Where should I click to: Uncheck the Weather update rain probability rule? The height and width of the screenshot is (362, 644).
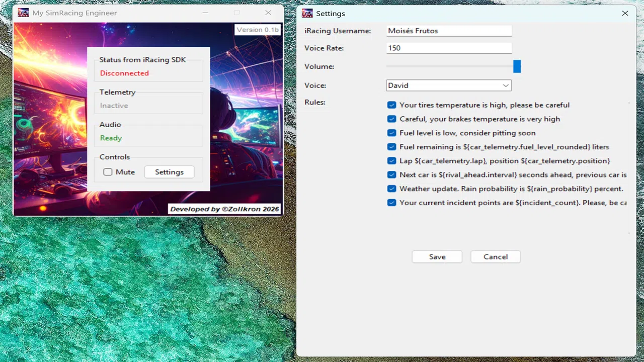click(x=391, y=189)
